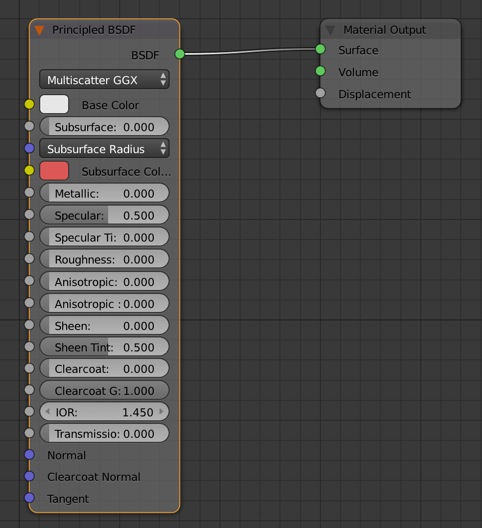Expand the Subsurface Radius dropdown

click(x=104, y=149)
